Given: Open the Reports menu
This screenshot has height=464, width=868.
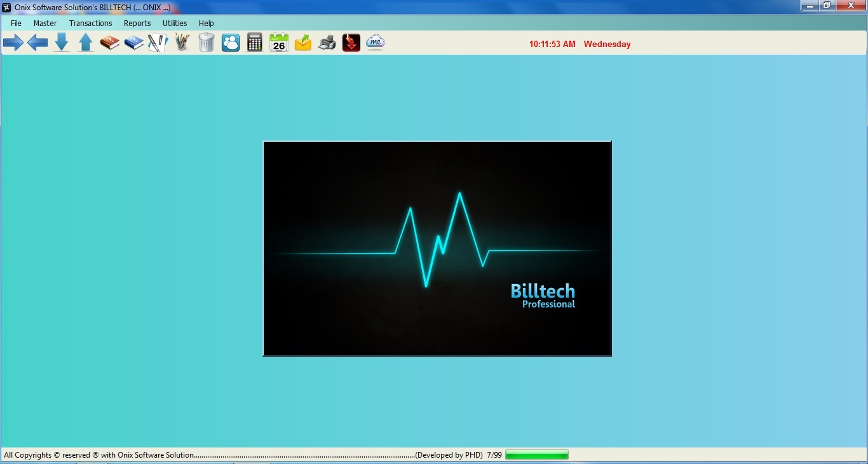Looking at the screenshot, I should (x=137, y=23).
